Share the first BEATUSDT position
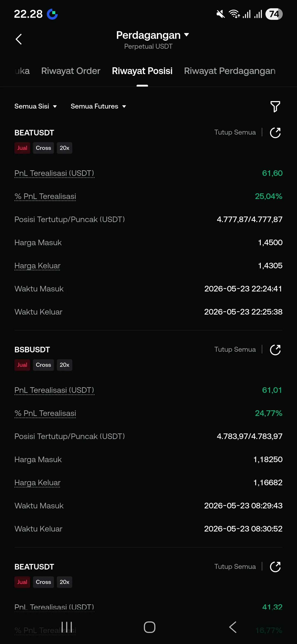297x644 pixels. pyautogui.click(x=275, y=133)
